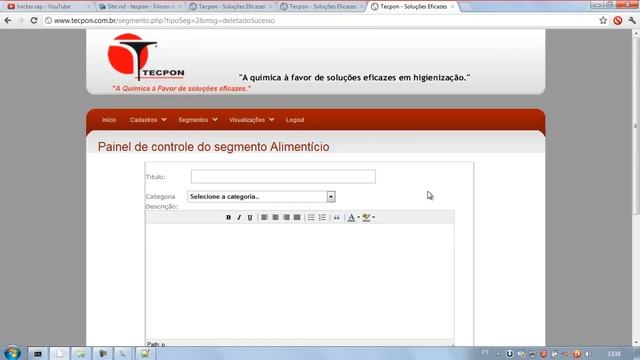Center-align the description text
The image size is (640, 360).
[276, 218]
